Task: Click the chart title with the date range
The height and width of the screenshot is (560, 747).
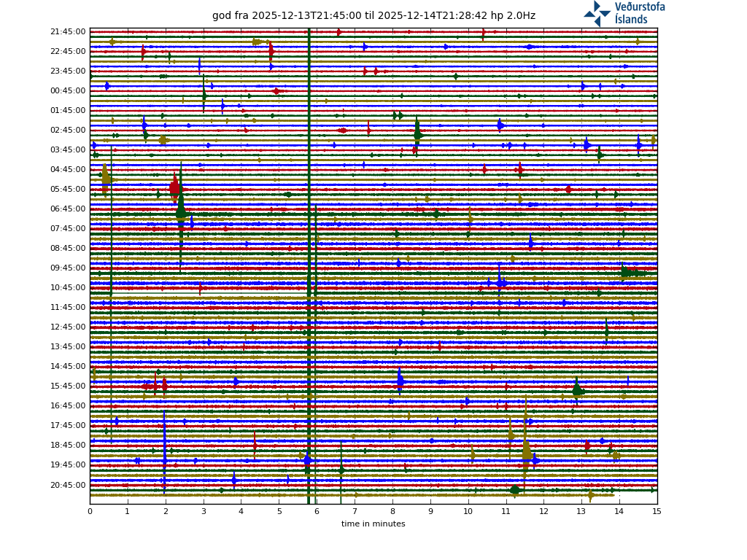Action: 373,15
